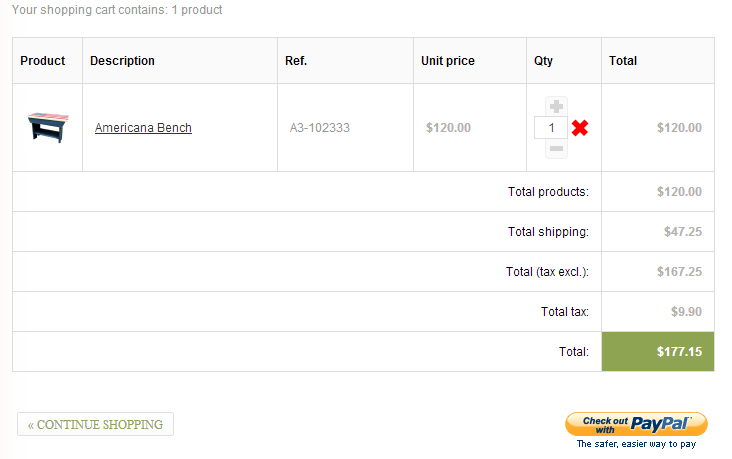Click the shopping cart contains text
Viewport: 732px width, 459px height.
117,10
